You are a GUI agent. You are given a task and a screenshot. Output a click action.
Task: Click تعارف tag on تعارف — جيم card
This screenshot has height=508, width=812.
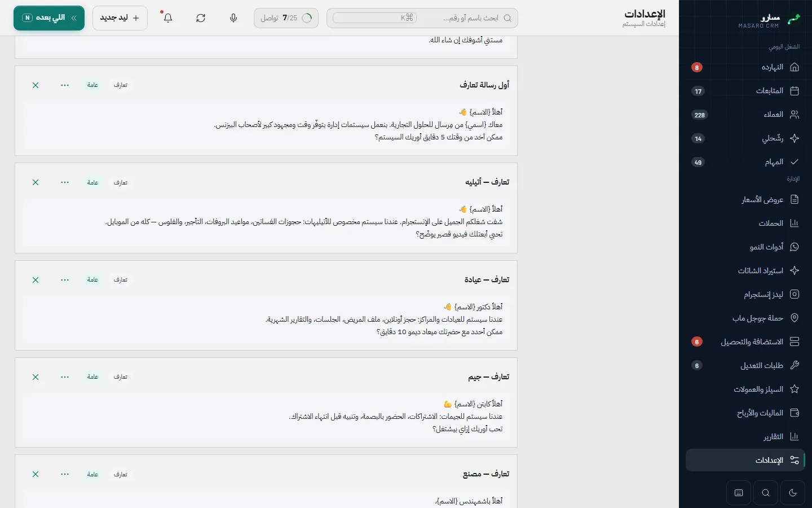pos(121,377)
